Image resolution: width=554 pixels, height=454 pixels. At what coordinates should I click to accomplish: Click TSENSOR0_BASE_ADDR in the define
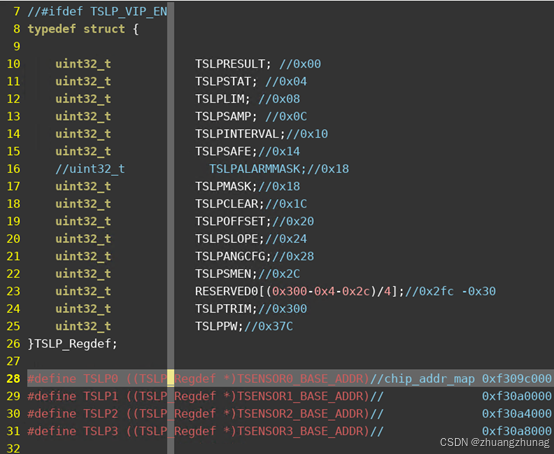point(300,379)
